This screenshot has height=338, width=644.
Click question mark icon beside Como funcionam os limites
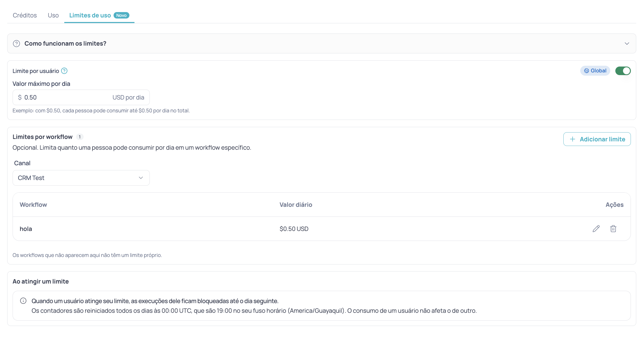(x=17, y=43)
